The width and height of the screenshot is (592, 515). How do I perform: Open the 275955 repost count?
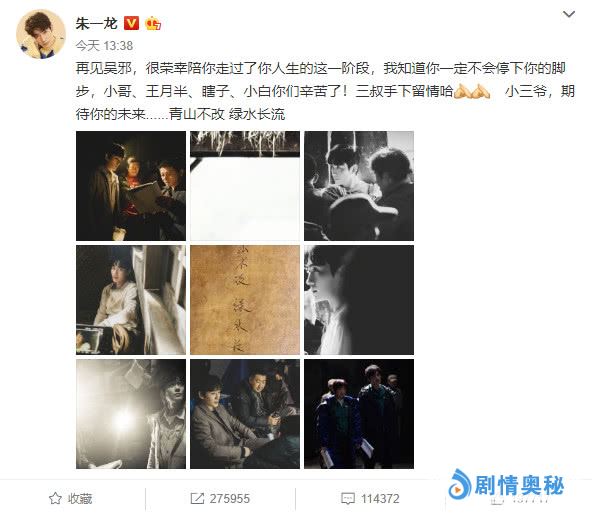(x=230, y=499)
